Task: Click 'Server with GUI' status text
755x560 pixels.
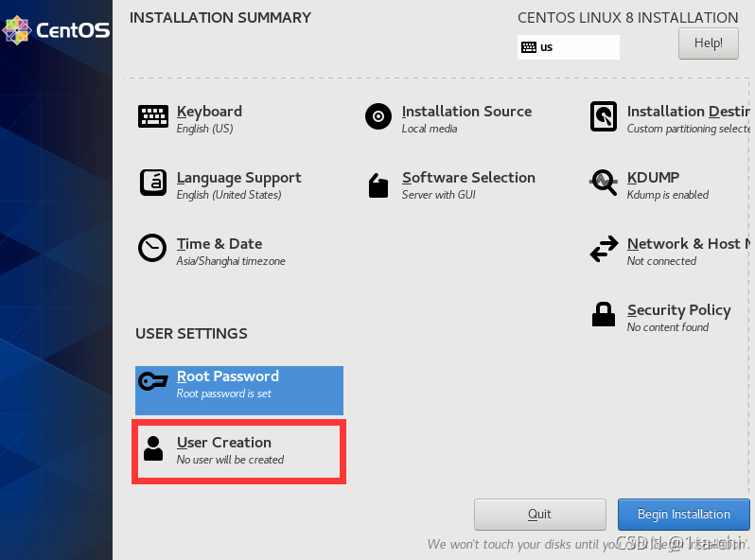Action: point(439,195)
